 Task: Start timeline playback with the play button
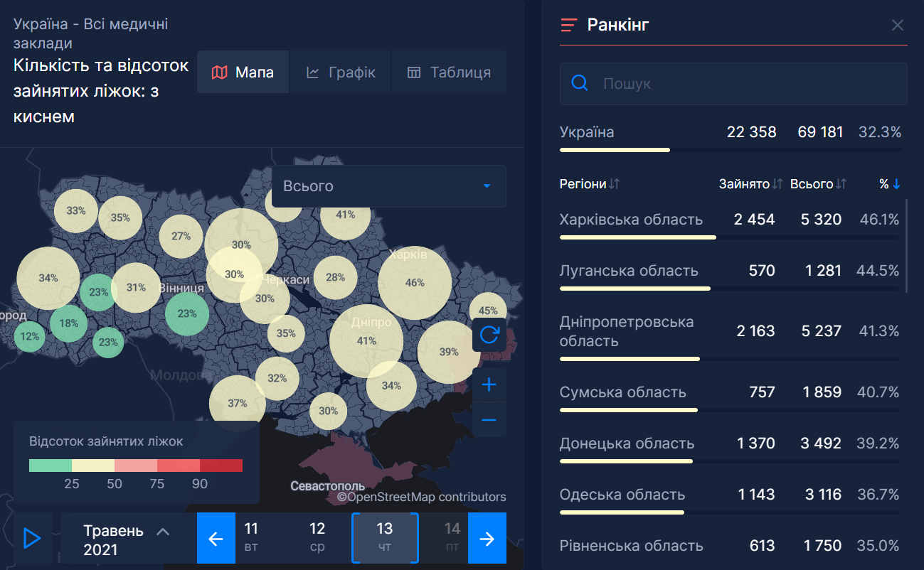32,539
